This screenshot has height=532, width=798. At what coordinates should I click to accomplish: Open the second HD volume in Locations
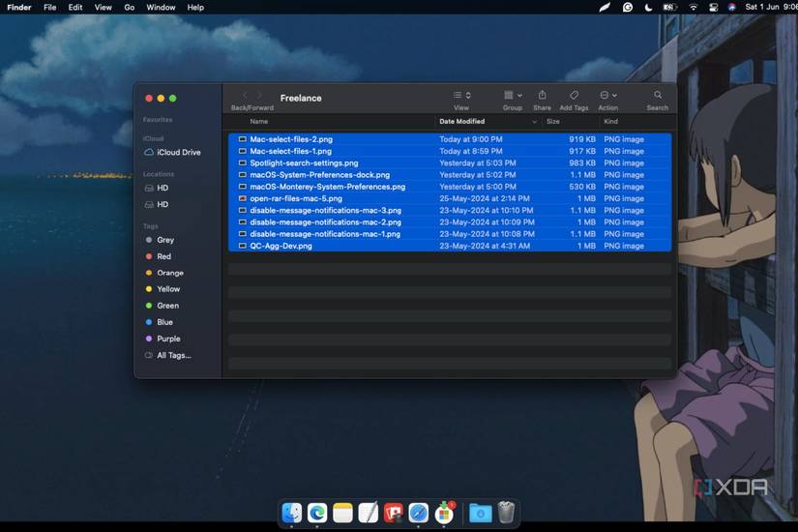point(157,204)
